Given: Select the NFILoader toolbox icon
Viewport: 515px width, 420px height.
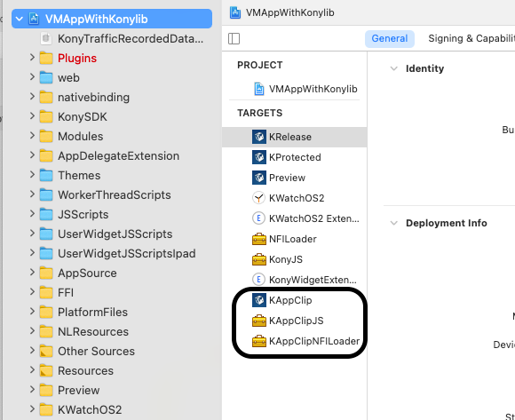Looking at the screenshot, I should tap(258, 239).
